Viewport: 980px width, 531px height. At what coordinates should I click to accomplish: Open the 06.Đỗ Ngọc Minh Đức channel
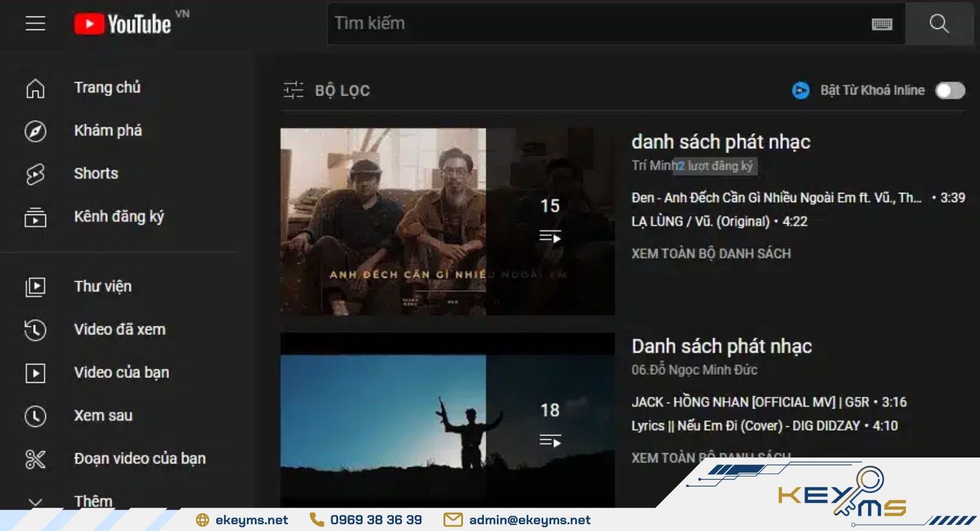(695, 370)
